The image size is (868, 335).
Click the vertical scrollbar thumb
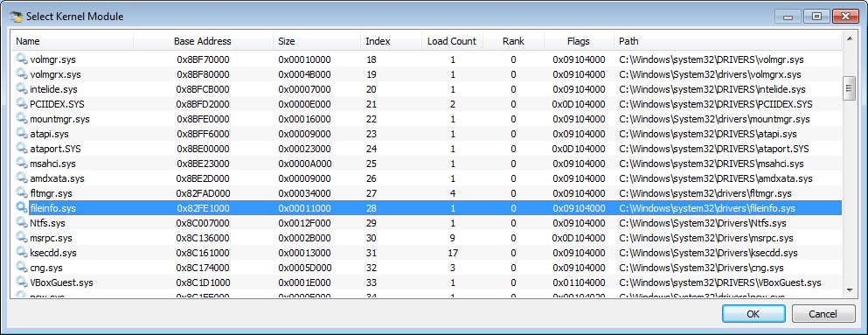click(849, 88)
